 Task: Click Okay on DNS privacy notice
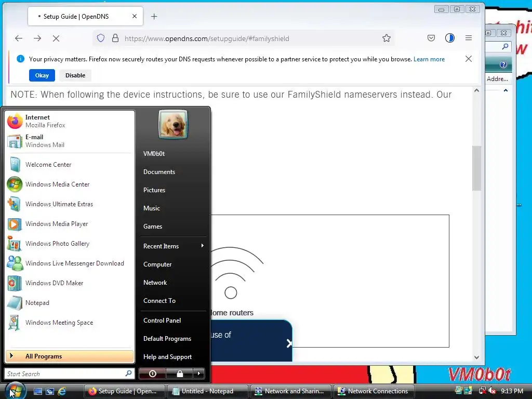coord(42,75)
